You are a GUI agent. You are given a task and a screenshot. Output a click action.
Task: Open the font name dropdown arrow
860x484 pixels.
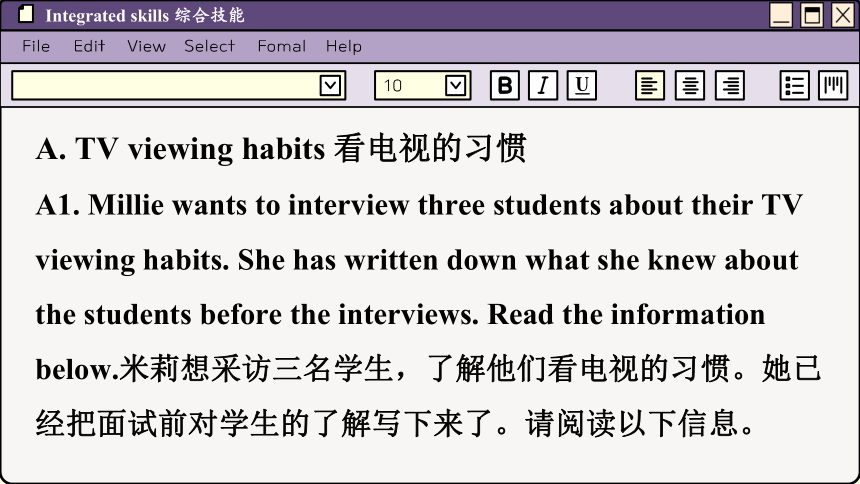pyautogui.click(x=330, y=86)
